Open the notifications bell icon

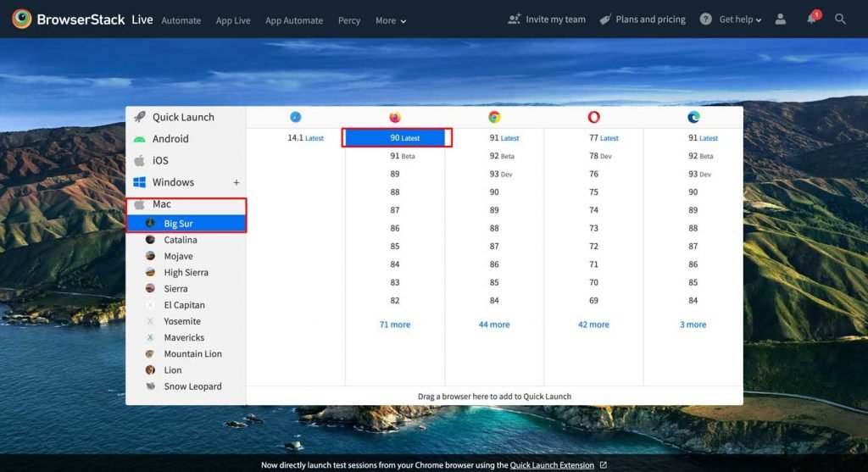[x=812, y=19]
